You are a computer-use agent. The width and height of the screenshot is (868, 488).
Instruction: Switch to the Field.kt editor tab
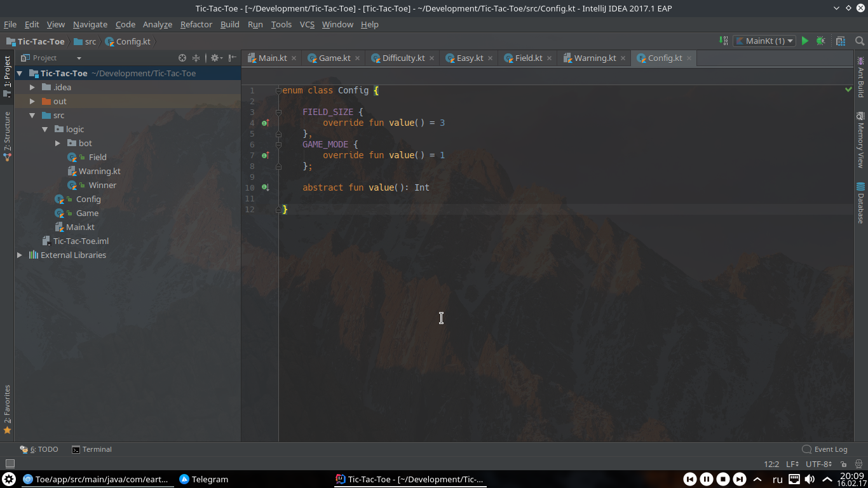(529, 58)
